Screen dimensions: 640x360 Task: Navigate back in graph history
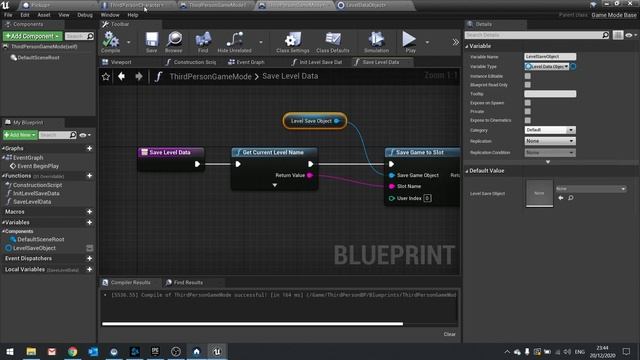[x=121, y=76]
